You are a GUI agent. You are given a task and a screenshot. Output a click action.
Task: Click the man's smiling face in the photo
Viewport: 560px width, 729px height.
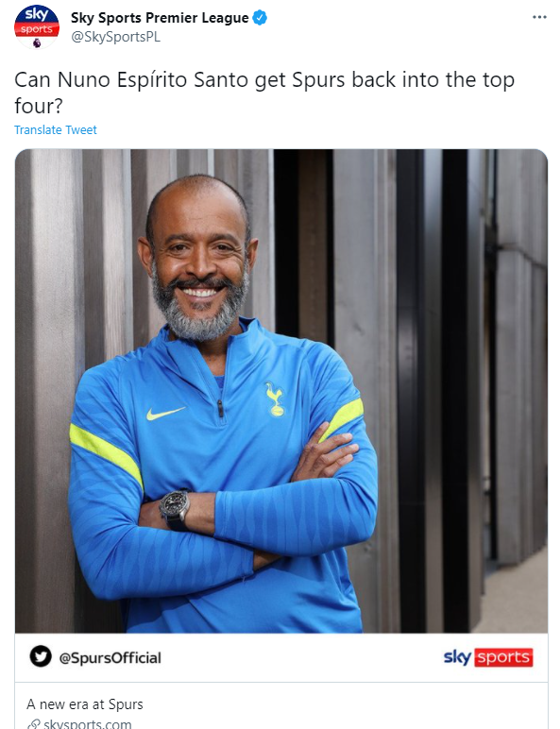pyautogui.click(x=200, y=265)
